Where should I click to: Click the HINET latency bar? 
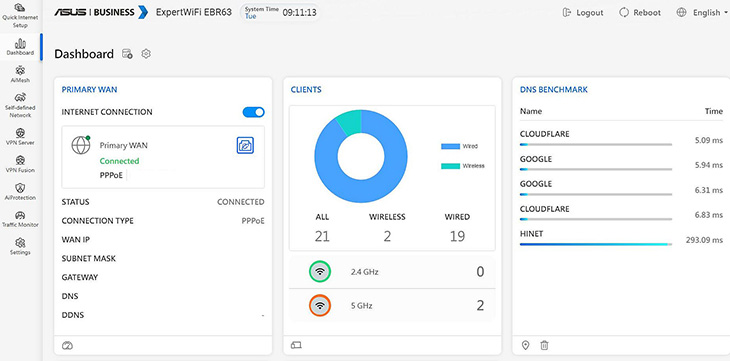click(x=596, y=244)
